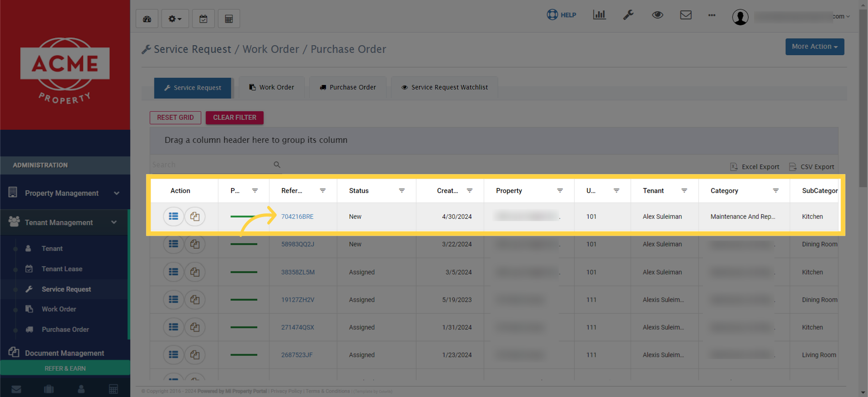868x397 pixels.
Task: Click the dashboard speedometer icon
Action: [x=147, y=19]
